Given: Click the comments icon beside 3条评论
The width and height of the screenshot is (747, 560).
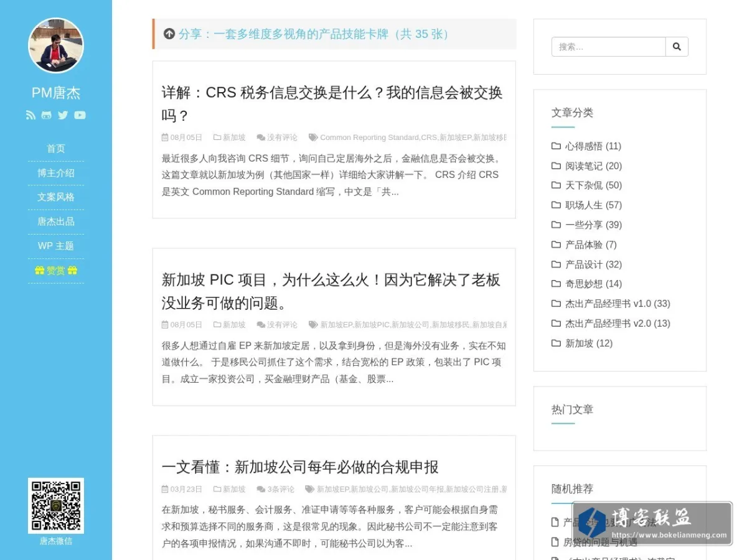Looking at the screenshot, I should tap(261, 489).
